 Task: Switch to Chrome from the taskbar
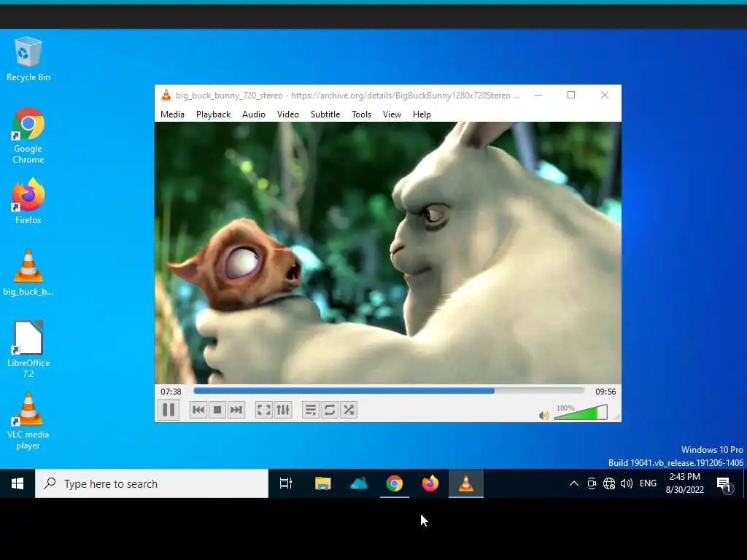395,484
